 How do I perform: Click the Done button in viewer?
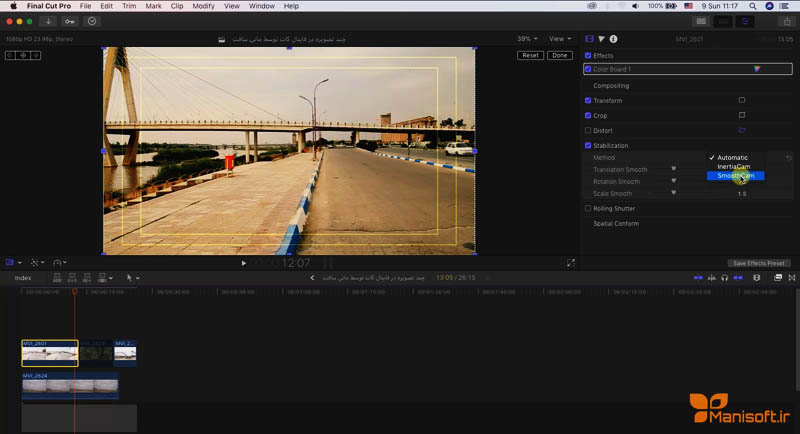click(x=560, y=55)
